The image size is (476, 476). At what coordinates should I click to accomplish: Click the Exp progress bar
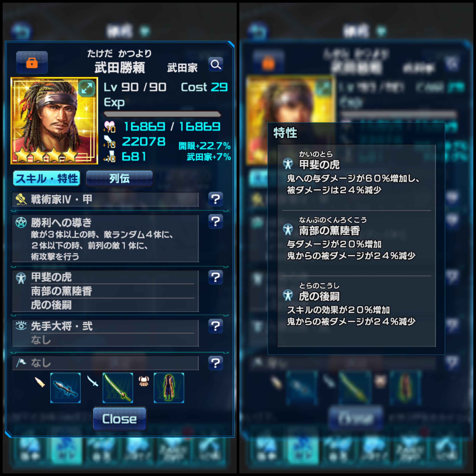[x=162, y=114]
